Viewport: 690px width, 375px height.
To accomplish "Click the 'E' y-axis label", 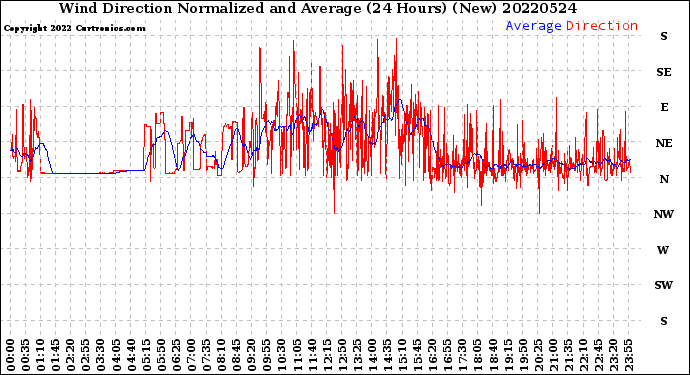I will pos(664,107).
